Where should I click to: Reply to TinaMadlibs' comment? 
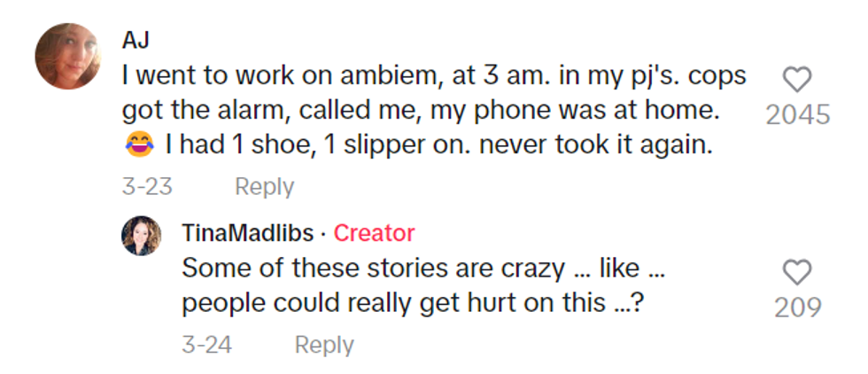click(x=324, y=345)
